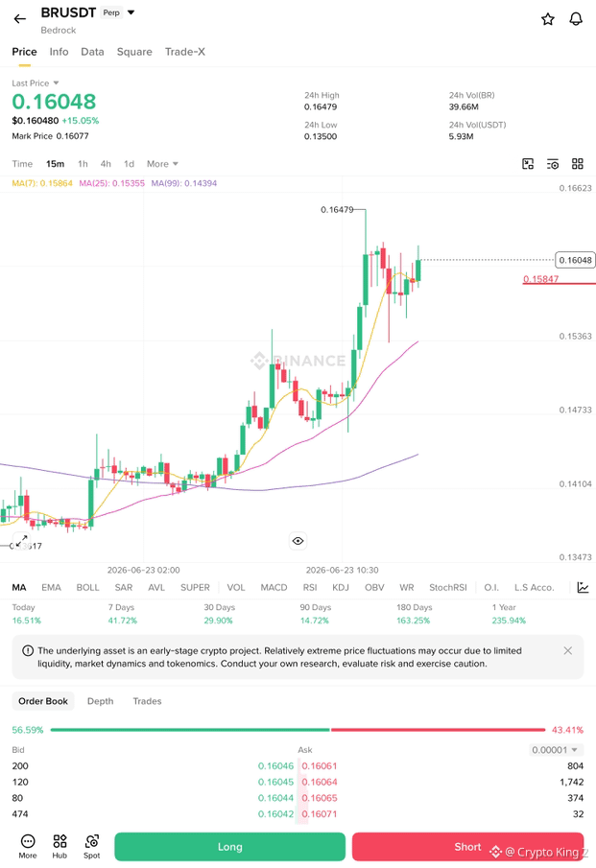Click the 0.16479 high marker on chart
596x868 pixels.
(x=337, y=209)
